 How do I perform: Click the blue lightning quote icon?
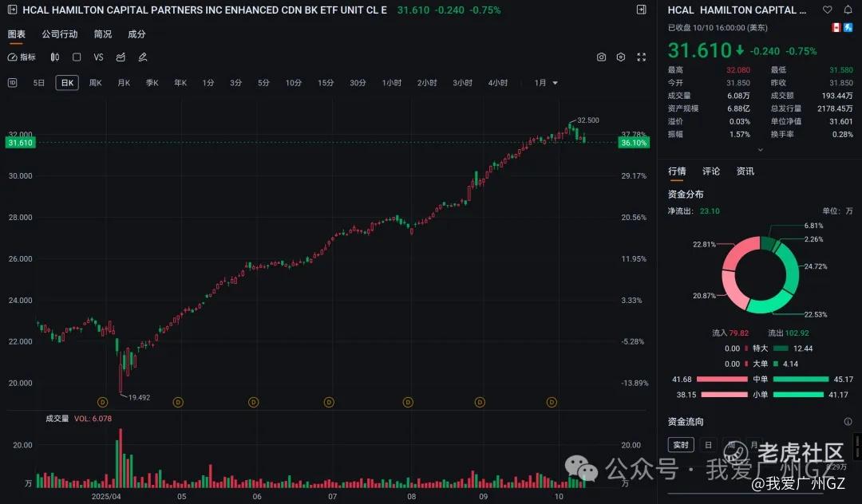coord(848,27)
